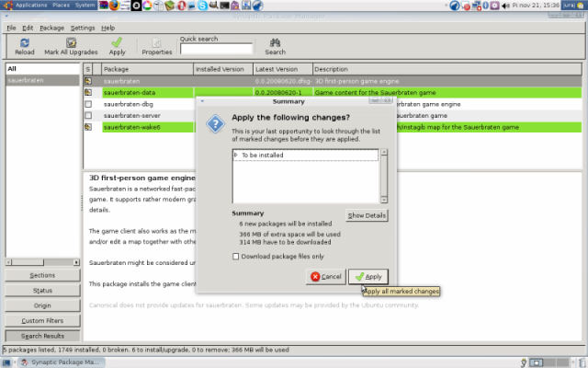
Task: Click status icon of the sauerbraten row
Action: (88, 81)
